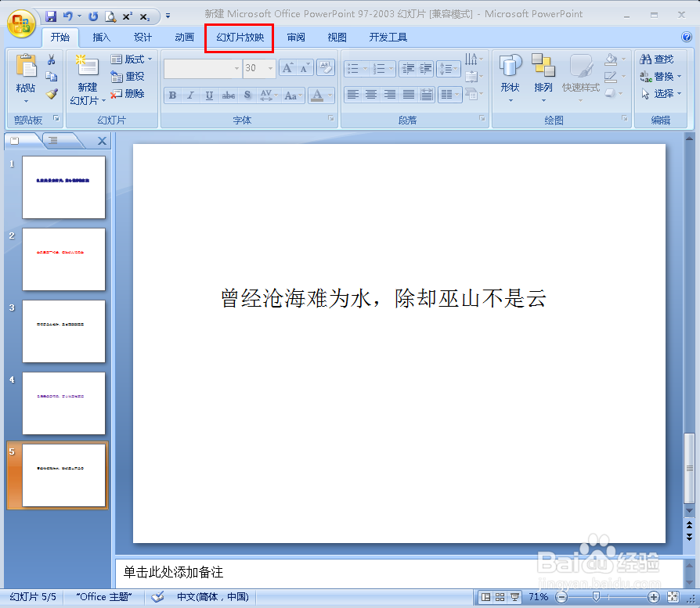
Task: Toggle Italic formatting
Action: click(x=190, y=95)
